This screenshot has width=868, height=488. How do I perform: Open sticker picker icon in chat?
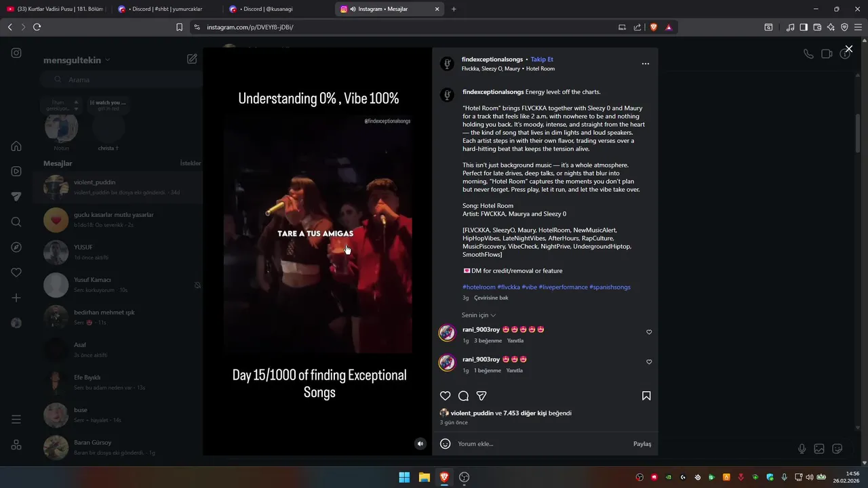tap(837, 449)
